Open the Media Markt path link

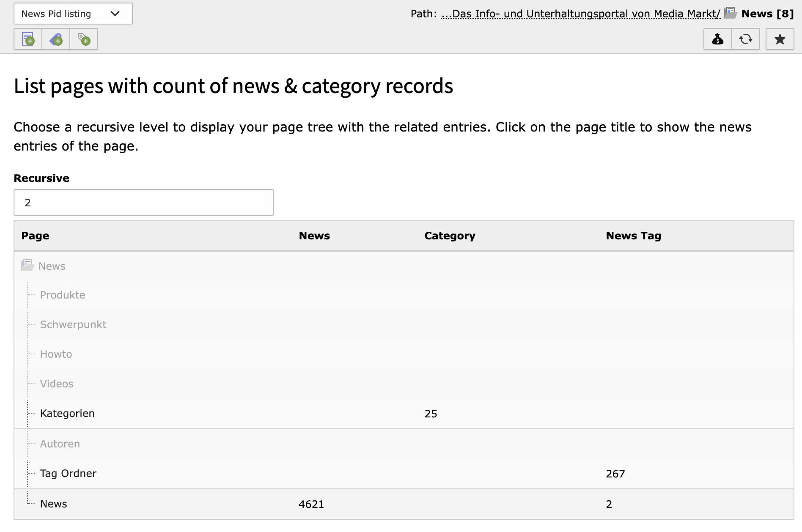tap(580, 14)
